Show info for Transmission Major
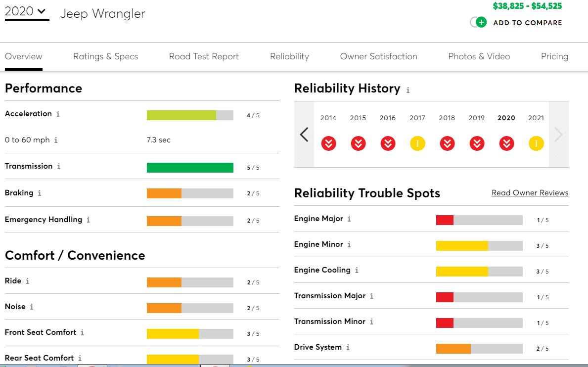 click(371, 296)
